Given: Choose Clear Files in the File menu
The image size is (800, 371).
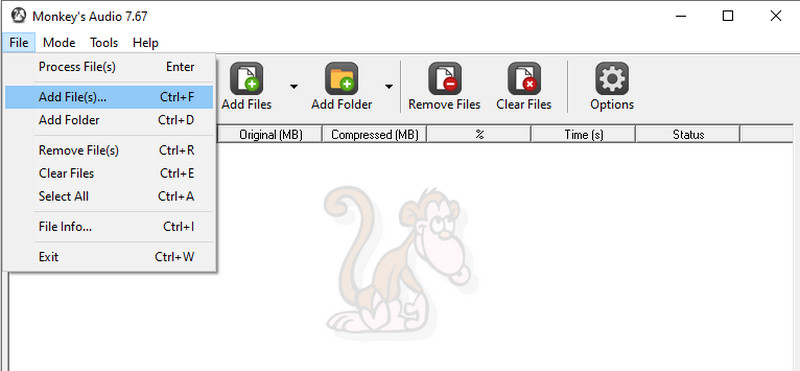Looking at the screenshot, I should coord(109,173).
